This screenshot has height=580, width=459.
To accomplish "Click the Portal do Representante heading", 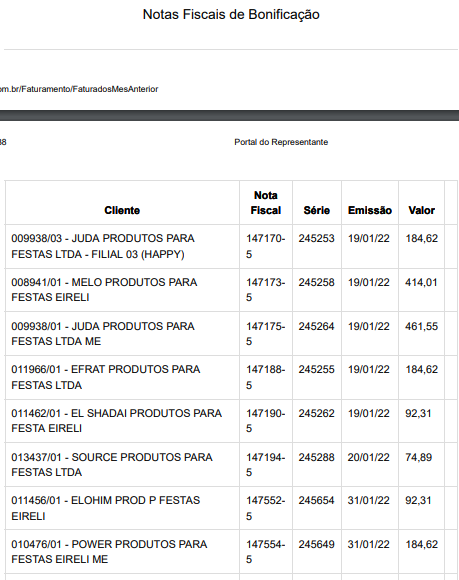I will click(281, 142).
